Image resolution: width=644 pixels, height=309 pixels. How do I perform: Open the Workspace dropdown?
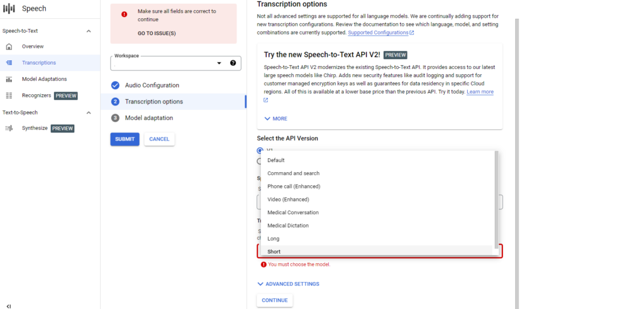[176, 63]
